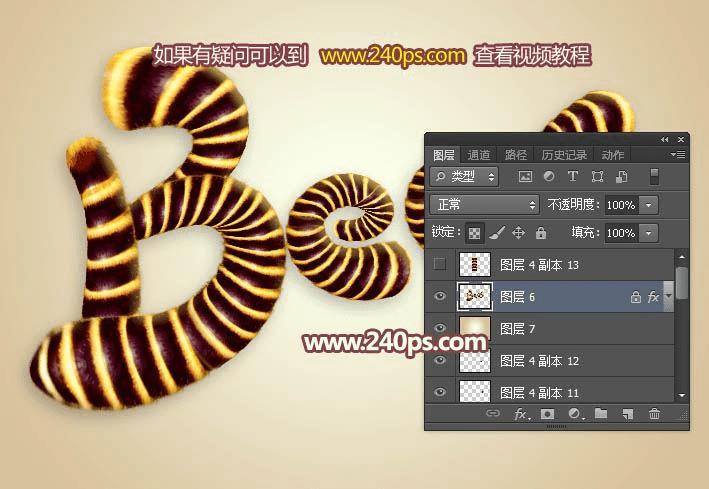
Task: Switch to the 历史记录 tab
Action: pyautogui.click(x=563, y=155)
